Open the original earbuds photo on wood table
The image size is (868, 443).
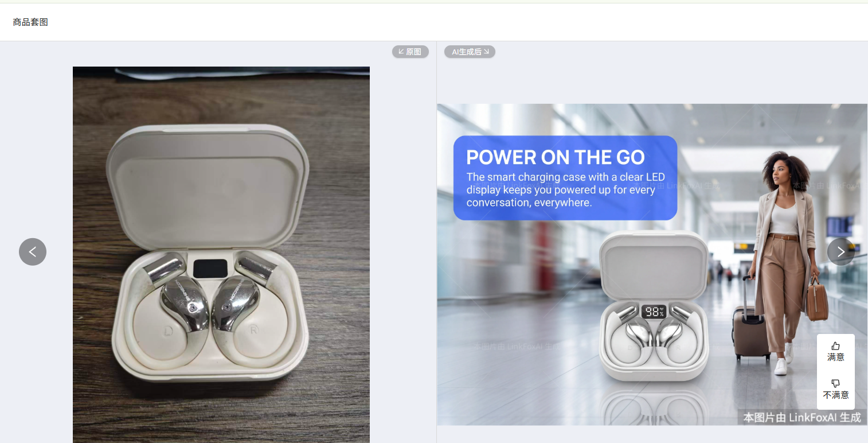pos(221,255)
